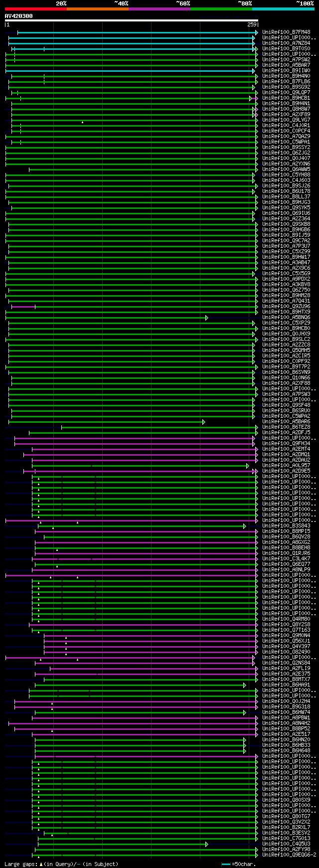The image size is (319, 868).
Task: Click hit label UniRef100_Q9LQP7
Action: (286, 93)
